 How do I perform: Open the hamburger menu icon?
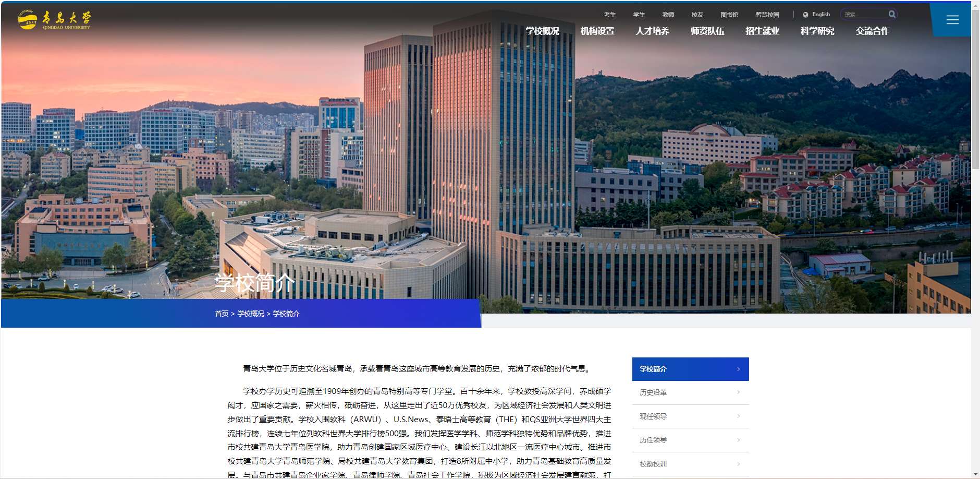click(952, 20)
